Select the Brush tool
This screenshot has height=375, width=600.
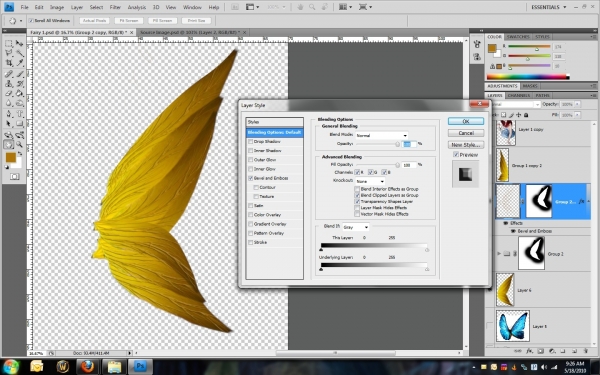[x=20, y=74]
